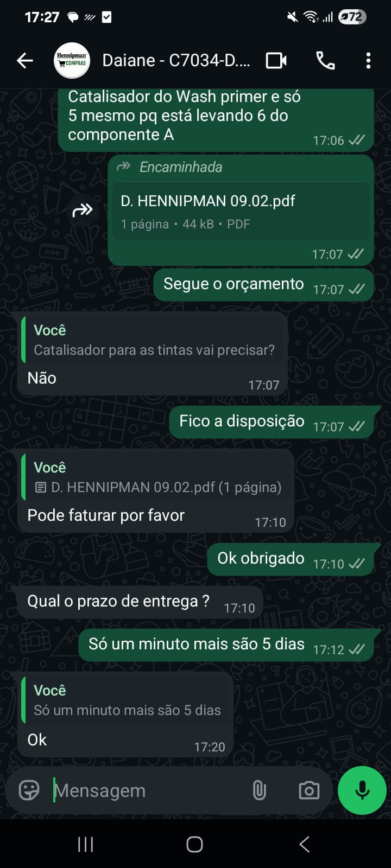This screenshot has height=868, width=391.
Task: Start a voice call with Daiane
Action: click(325, 60)
